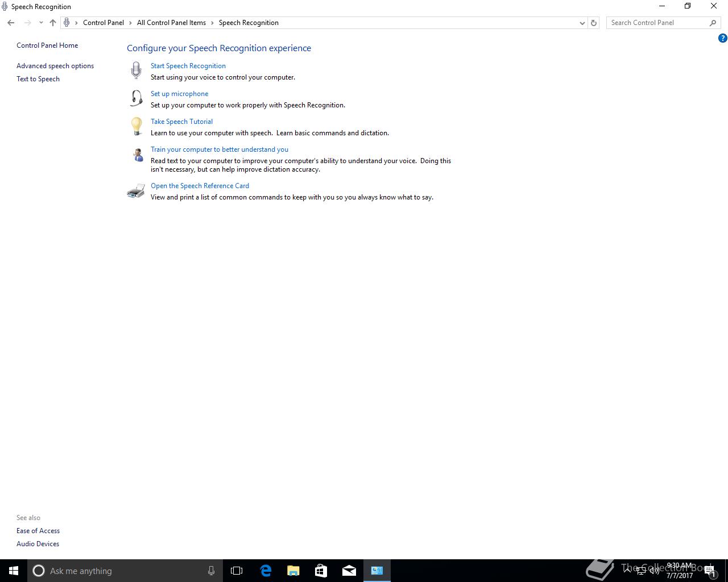Click the Up one level arrow
Image resolution: width=728 pixels, height=582 pixels.
(x=53, y=23)
